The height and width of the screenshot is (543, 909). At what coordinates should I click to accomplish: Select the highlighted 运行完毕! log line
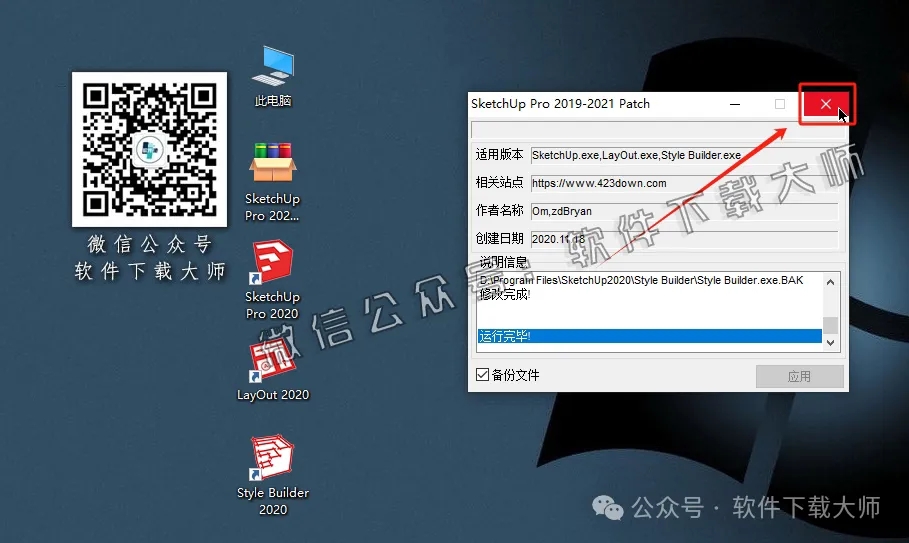click(649, 336)
